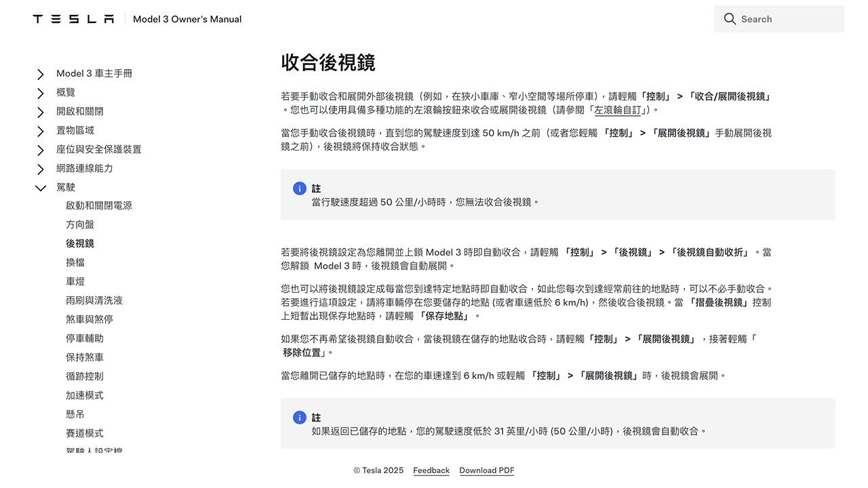The width and height of the screenshot is (868, 488).
Task: Follow the 左滾輪自訂 link
Action: click(617, 110)
